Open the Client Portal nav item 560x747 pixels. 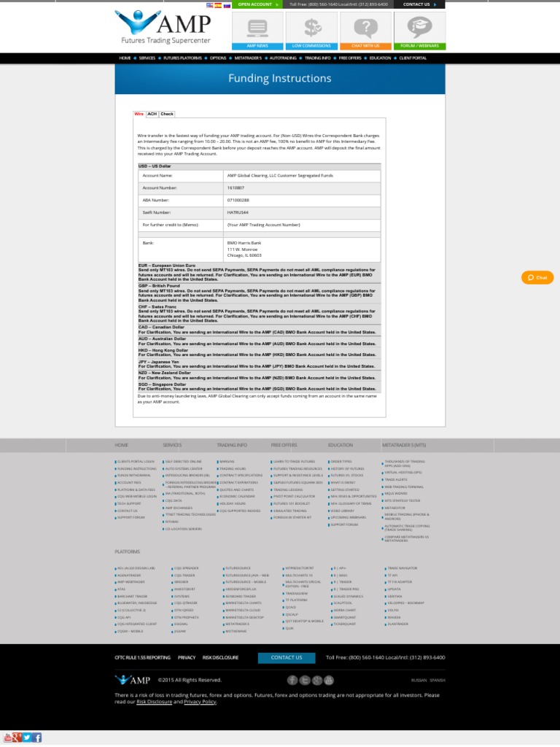[x=413, y=58]
